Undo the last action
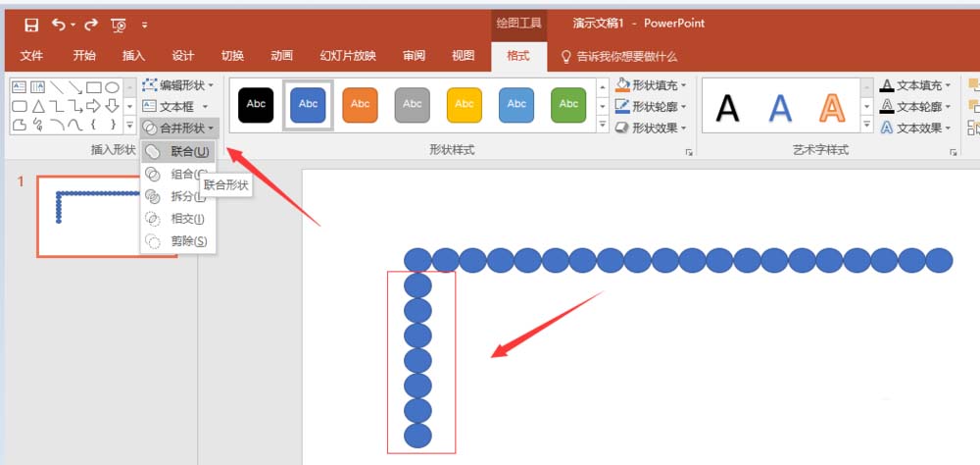980x465 pixels. point(59,25)
